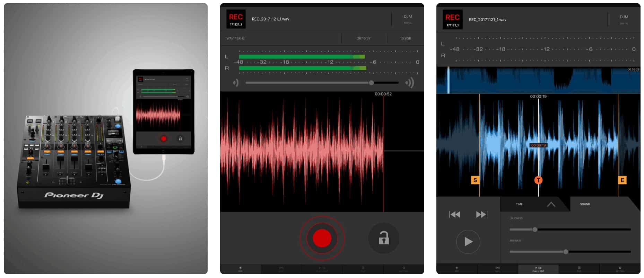Click the blue overview waveform strip
The height and width of the screenshot is (278, 644).
click(x=538, y=80)
